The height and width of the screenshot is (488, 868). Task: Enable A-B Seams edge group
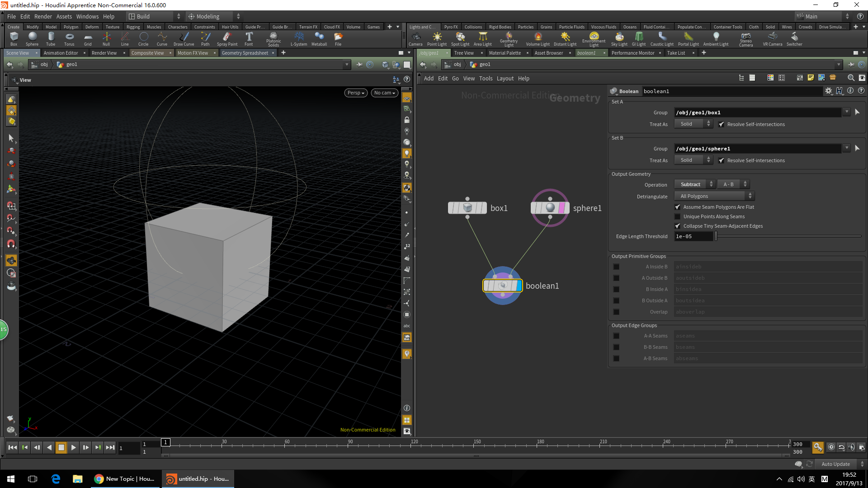[x=616, y=358]
